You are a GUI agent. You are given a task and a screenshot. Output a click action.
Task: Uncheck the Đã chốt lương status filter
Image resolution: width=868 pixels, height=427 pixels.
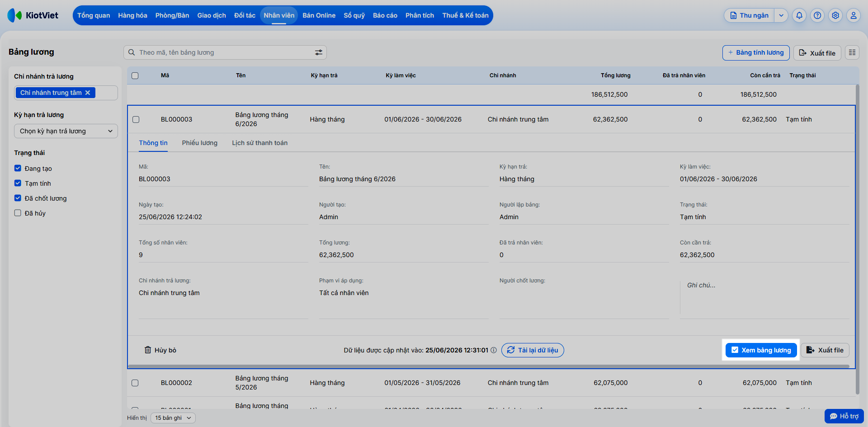18,198
